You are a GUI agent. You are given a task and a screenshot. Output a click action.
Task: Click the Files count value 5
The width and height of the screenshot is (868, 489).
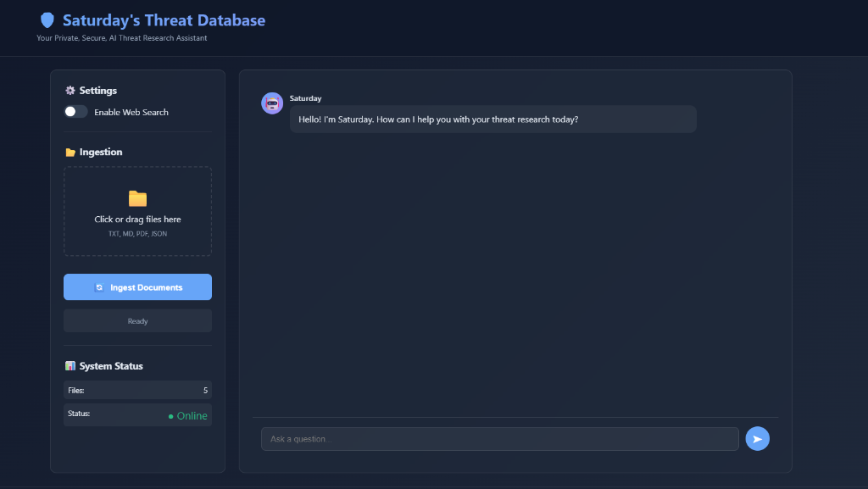click(205, 391)
